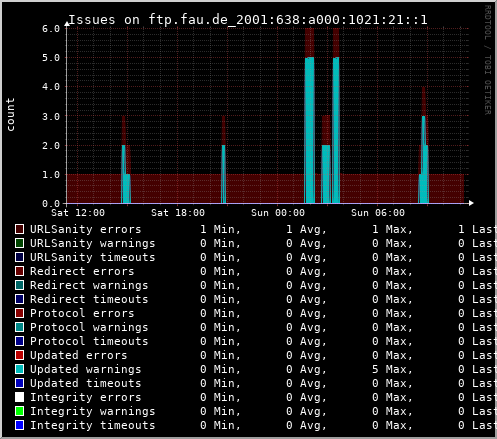497x439 pixels.
Task: Click the Sun 00:00 time axis label
Action: (278, 213)
